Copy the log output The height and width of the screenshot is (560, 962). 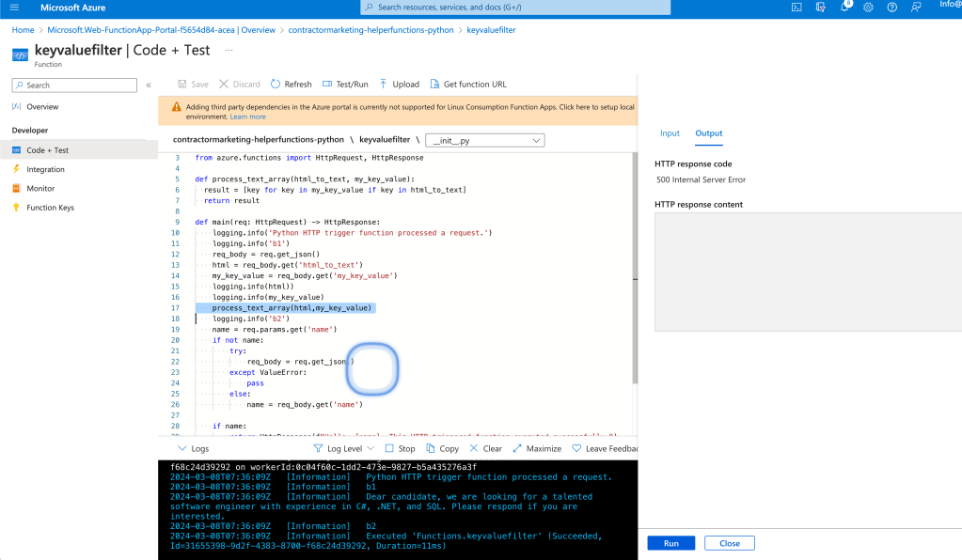(x=442, y=448)
